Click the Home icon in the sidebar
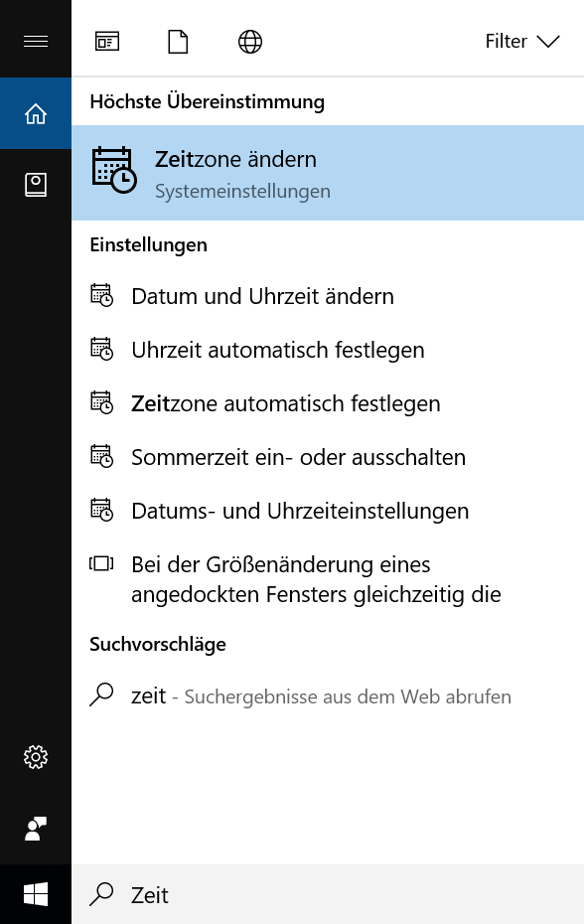Image resolution: width=584 pixels, height=924 pixels. 36,112
